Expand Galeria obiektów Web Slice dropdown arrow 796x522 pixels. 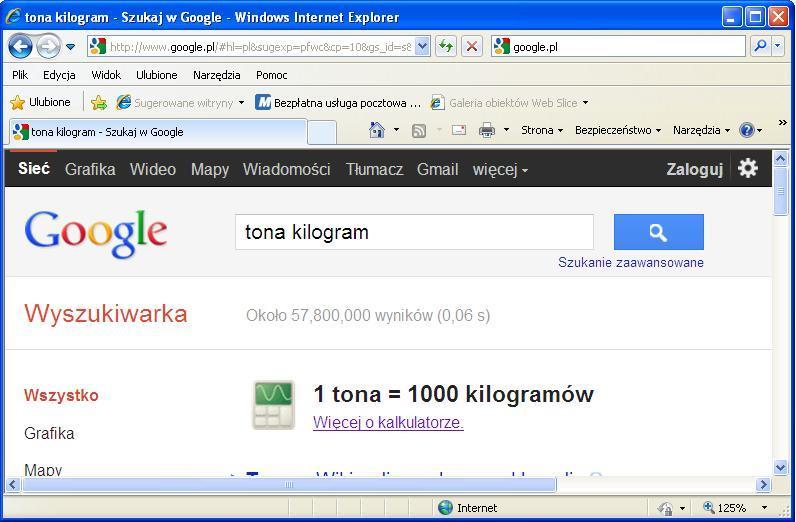tap(585, 103)
